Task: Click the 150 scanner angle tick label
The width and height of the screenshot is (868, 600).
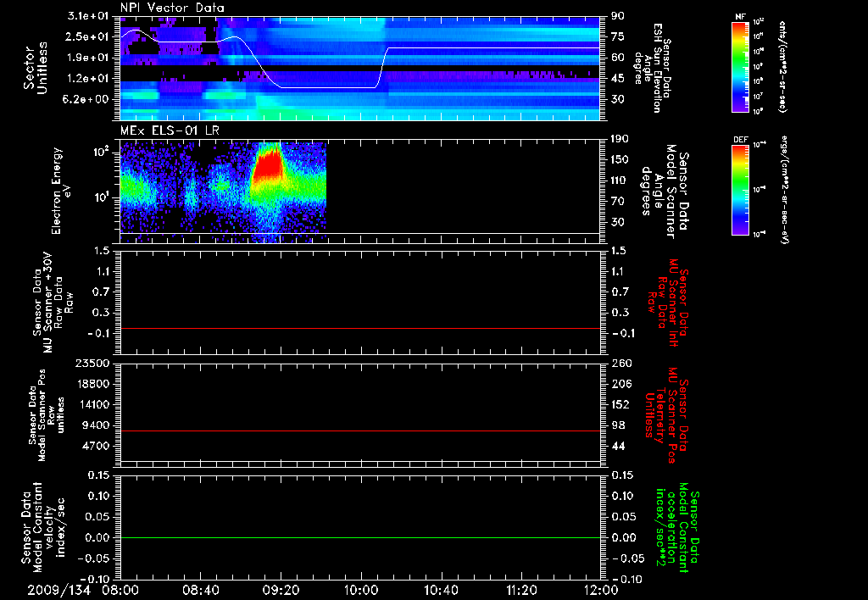Action: [x=619, y=159]
